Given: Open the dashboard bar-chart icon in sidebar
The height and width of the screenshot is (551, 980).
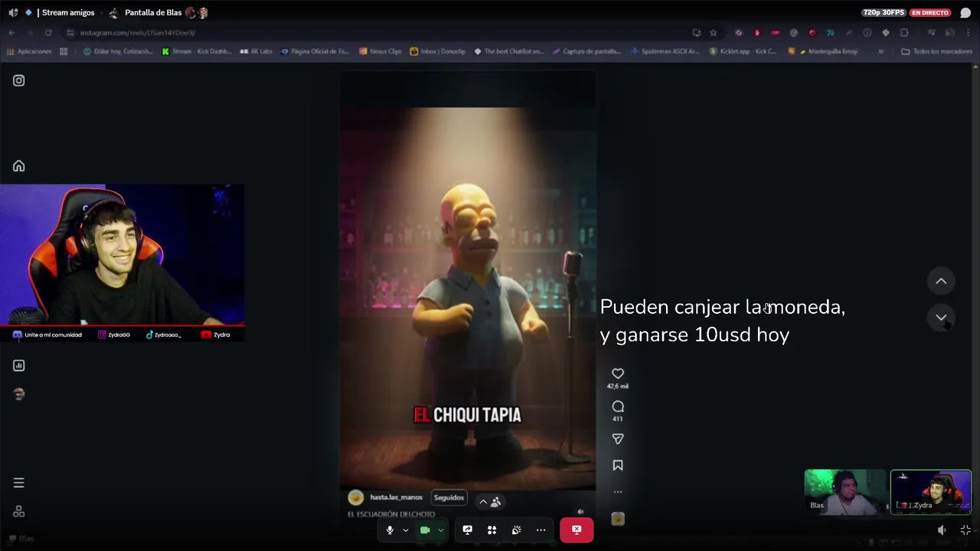Looking at the screenshot, I should pyautogui.click(x=18, y=365).
